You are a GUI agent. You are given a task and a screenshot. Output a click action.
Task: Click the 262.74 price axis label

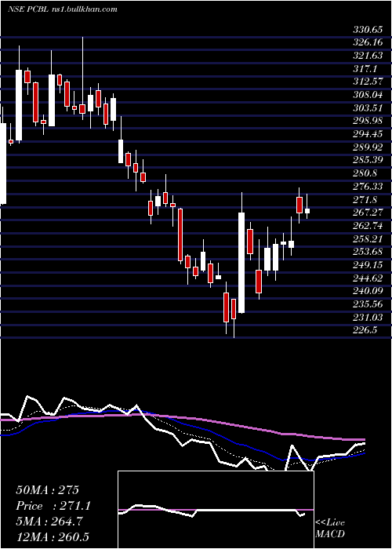[x=368, y=226]
